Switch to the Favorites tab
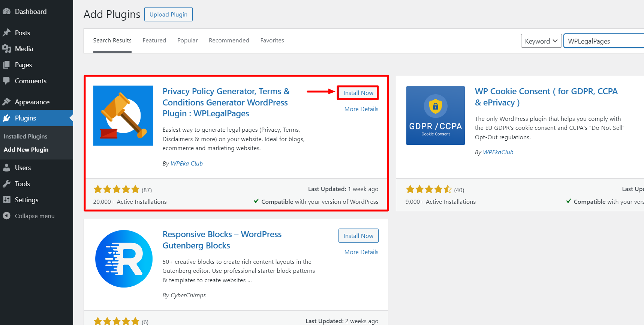Screen dimensions: 644x325 point(272,41)
